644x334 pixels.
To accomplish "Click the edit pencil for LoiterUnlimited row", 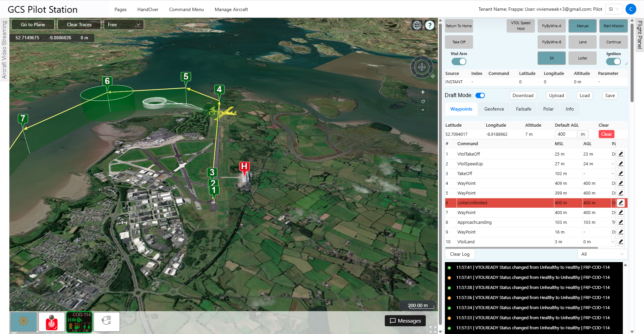I will pyautogui.click(x=620, y=203).
